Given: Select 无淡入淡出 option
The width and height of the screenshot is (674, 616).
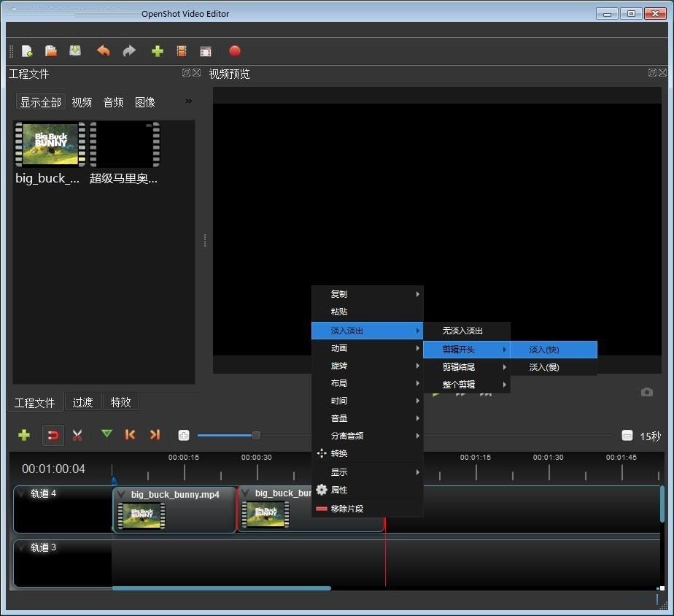Looking at the screenshot, I should pos(467,331).
